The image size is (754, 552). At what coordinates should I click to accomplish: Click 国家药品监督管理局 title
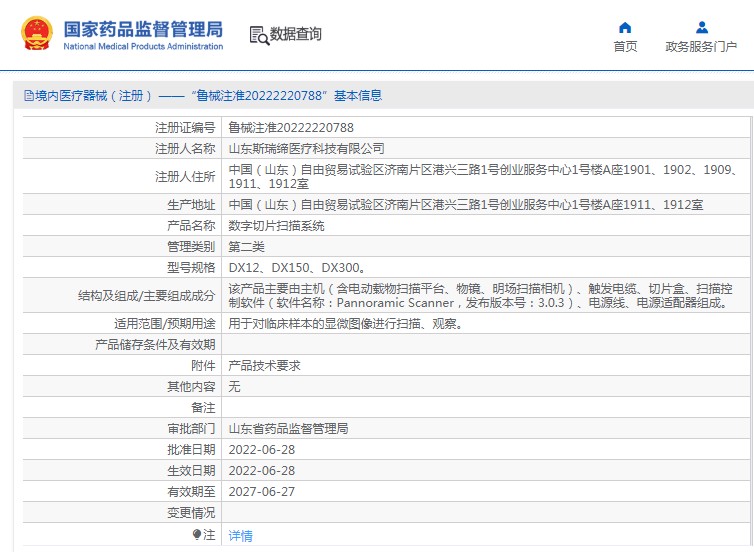pyautogui.click(x=143, y=29)
